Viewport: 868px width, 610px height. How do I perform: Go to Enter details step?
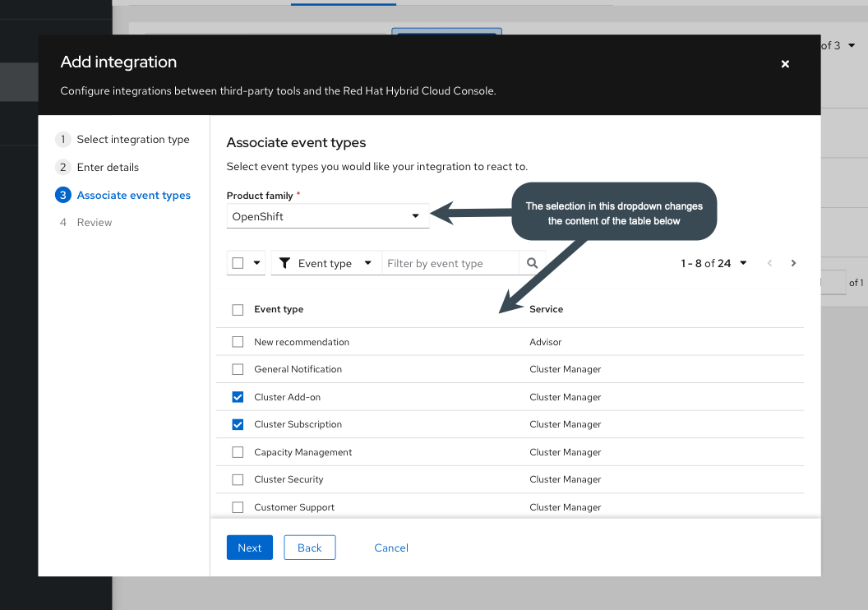pyautogui.click(x=108, y=168)
